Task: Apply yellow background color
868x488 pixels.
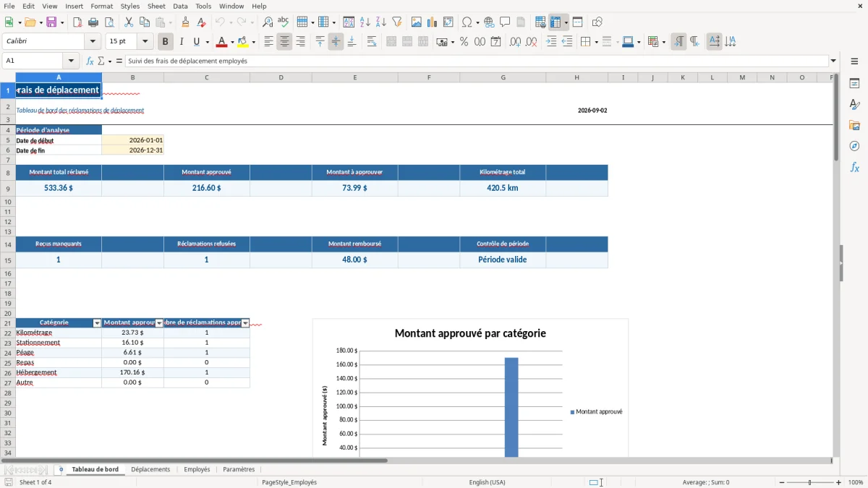Action: [243, 42]
